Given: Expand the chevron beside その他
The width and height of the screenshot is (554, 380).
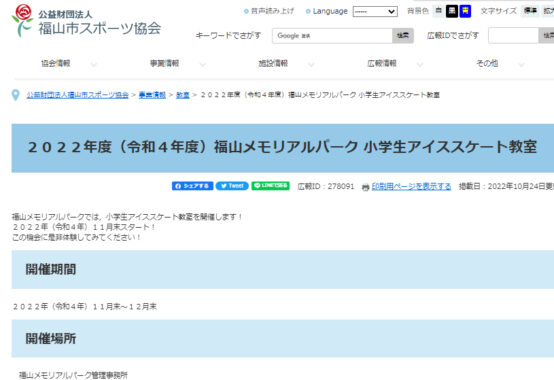Looking at the screenshot, I should pyautogui.click(x=521, y=65).
